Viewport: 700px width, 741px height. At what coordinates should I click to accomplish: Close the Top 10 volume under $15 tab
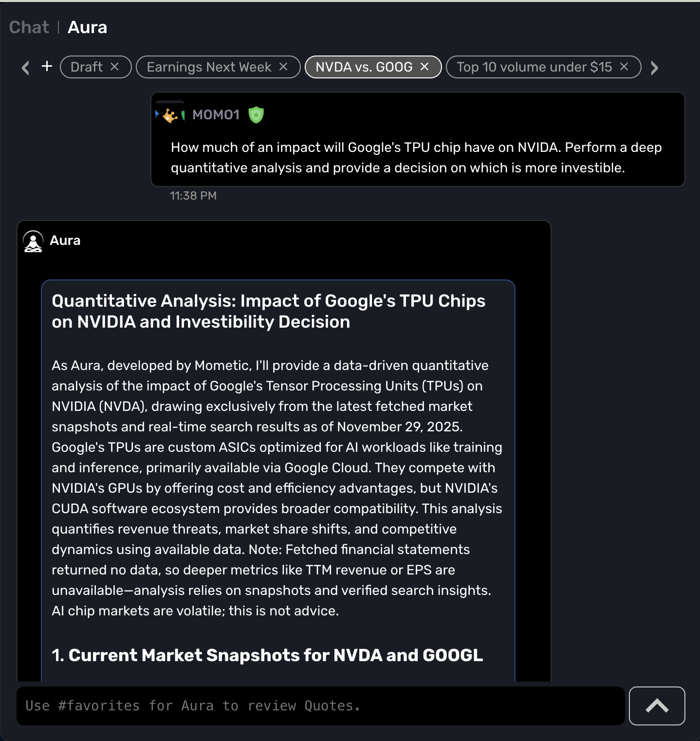624,67
